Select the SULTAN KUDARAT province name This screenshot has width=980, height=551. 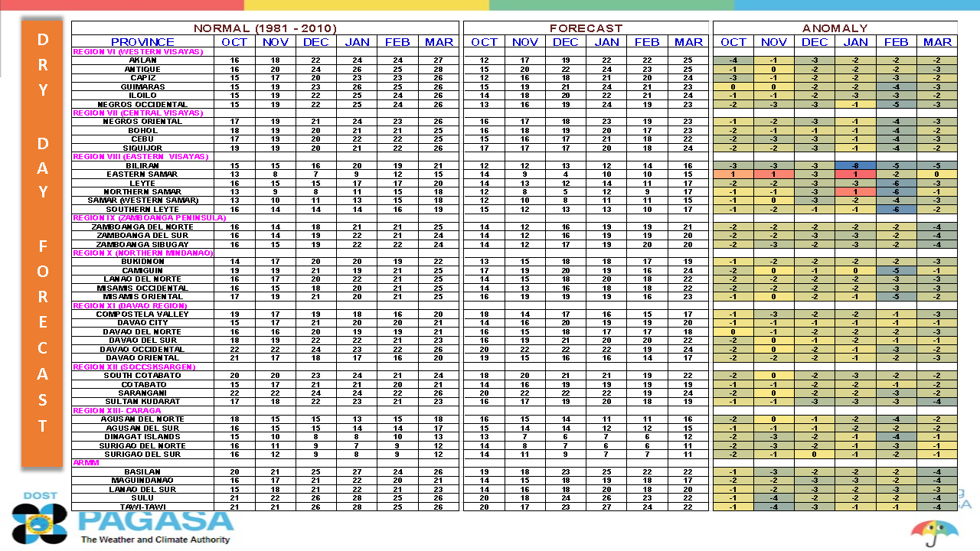click(142, 401)
